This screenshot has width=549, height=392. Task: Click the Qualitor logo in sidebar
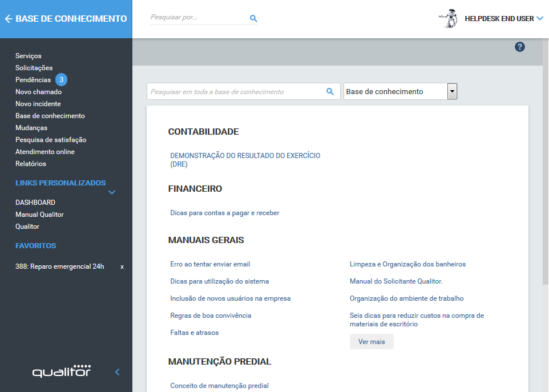[62, 371]
